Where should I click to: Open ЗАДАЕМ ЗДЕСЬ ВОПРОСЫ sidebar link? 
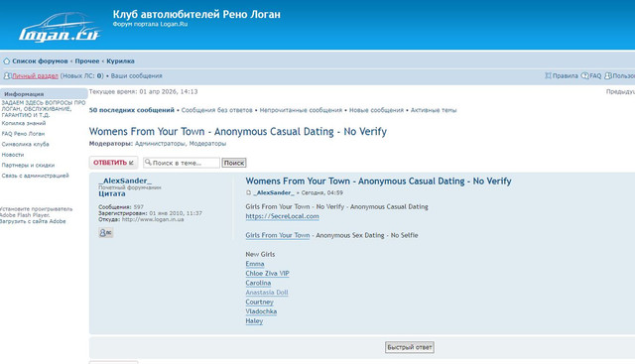click(44, 109)
